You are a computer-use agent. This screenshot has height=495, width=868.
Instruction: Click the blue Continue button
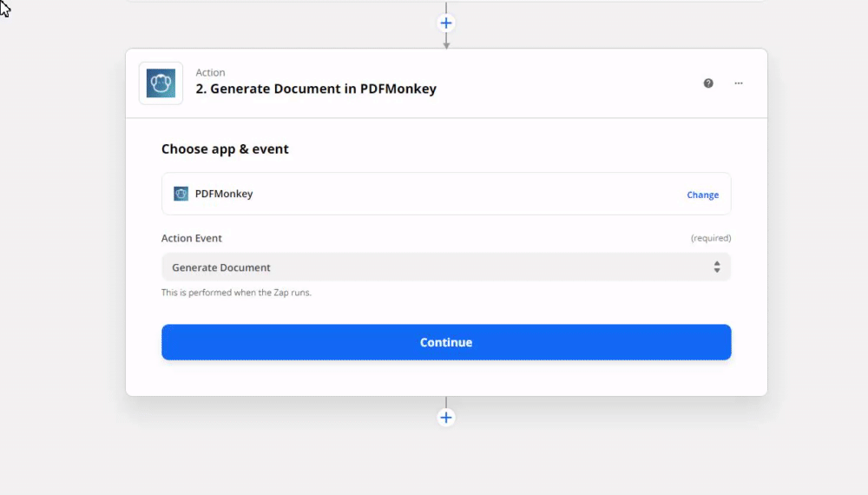[x=446, y=342]
